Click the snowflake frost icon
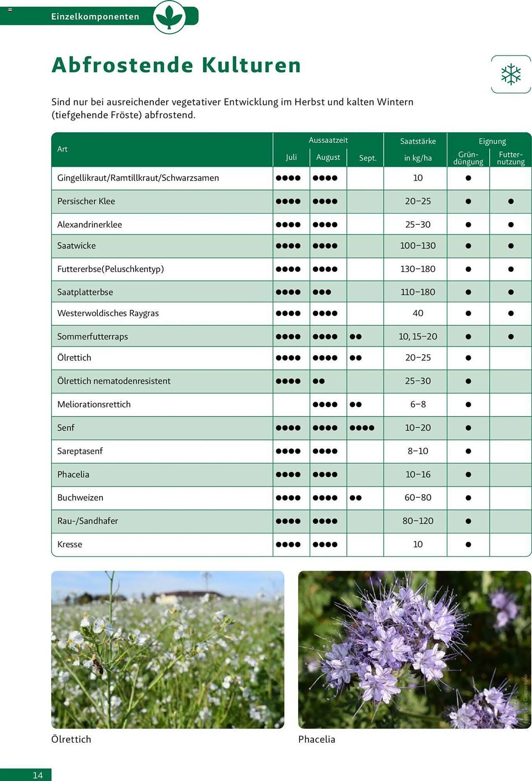This screenshot has height=781, width=532. [511, 74]
